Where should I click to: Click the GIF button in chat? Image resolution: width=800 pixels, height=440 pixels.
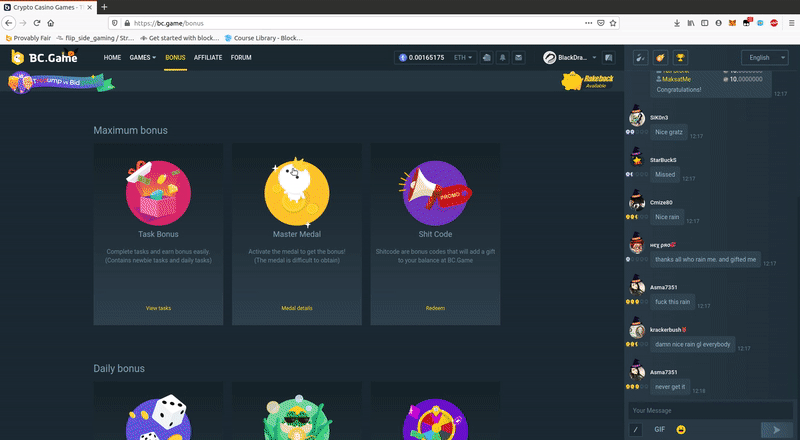coord(659,429)
